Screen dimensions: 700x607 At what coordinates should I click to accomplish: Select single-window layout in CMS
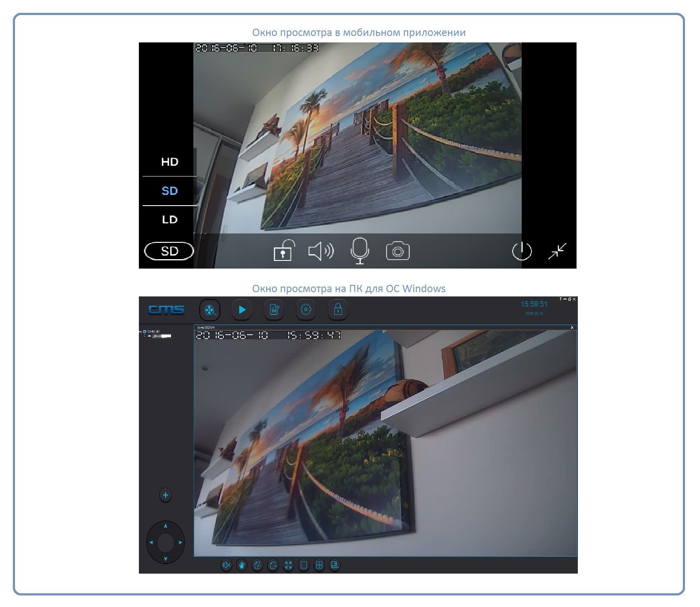click(x=304, y=565)
